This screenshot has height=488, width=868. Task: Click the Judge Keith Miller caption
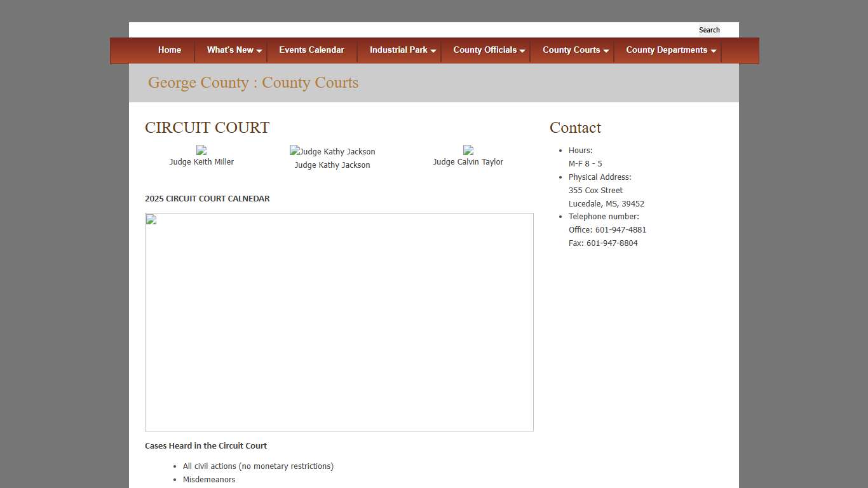(201, 161)
